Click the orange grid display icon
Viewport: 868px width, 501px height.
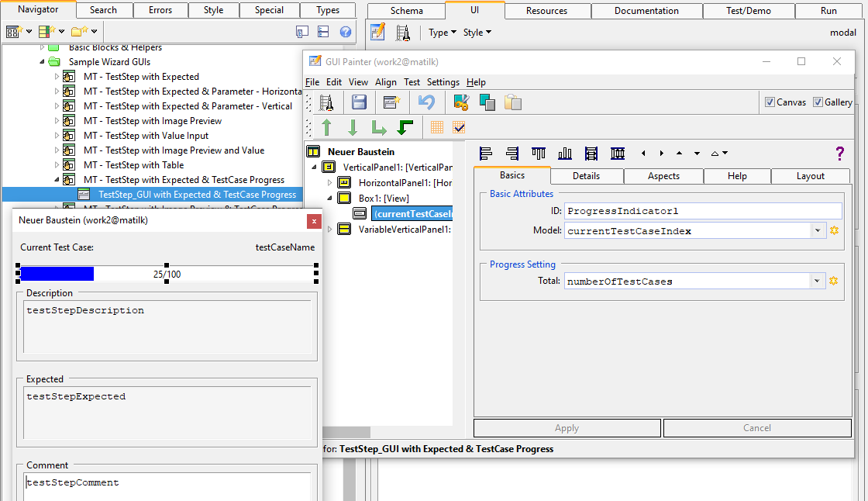(x=437, y=128)
